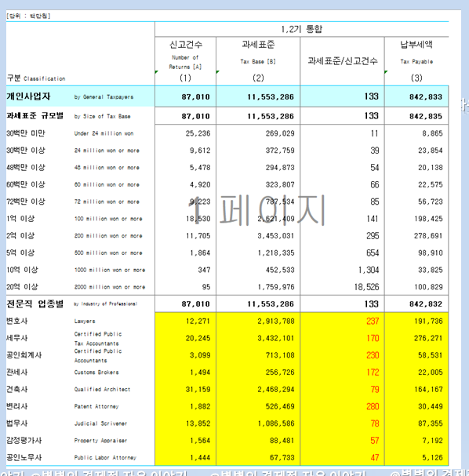Click tax payable 22,005 cell
Screen dimensions: 469x476
pos(430,372)
